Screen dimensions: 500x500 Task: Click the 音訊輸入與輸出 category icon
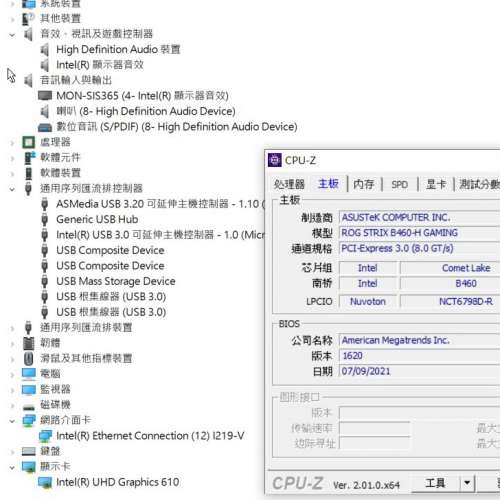pos(29,81)
